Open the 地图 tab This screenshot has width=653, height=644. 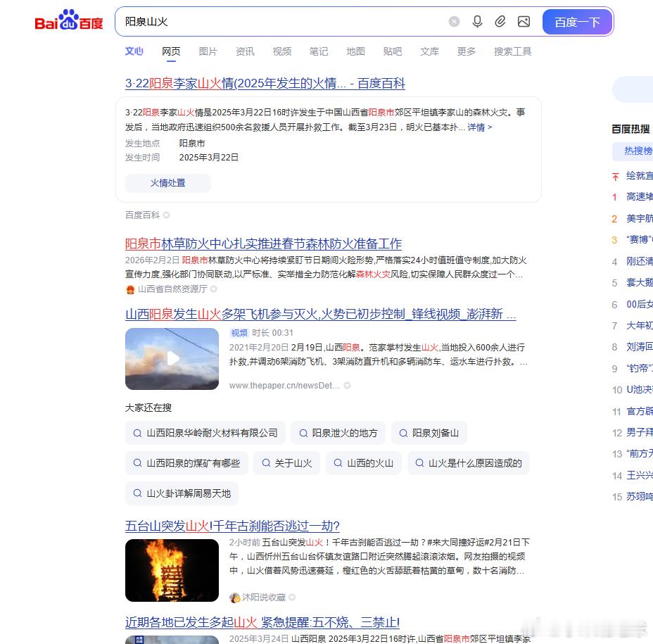click(355, 51)
